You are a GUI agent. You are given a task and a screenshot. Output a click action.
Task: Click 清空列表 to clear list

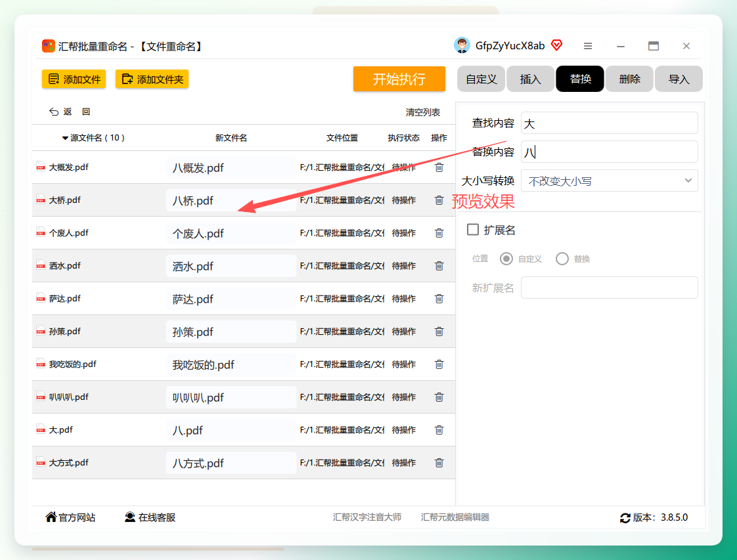423,112
